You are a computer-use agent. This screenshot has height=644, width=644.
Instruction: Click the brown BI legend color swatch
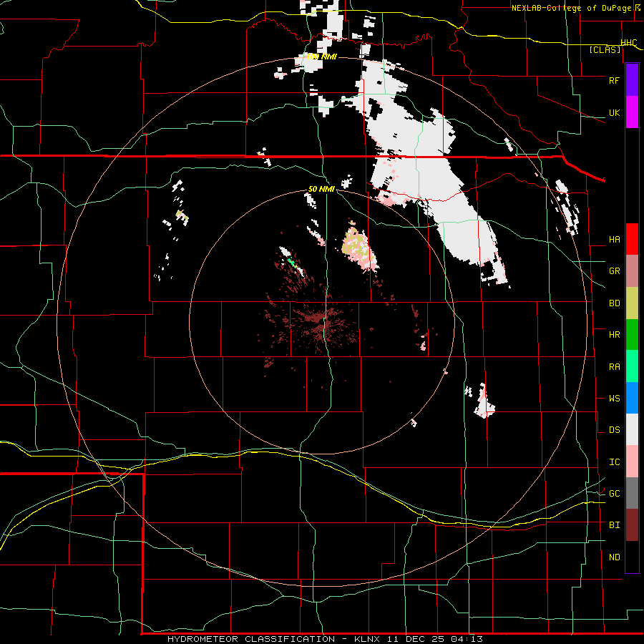tap(632, 525)
